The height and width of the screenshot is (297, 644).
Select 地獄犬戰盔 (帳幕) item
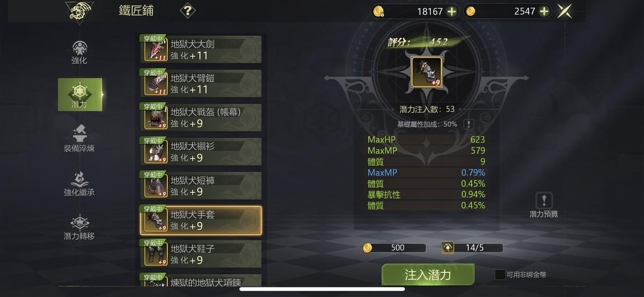click(201, 118)
